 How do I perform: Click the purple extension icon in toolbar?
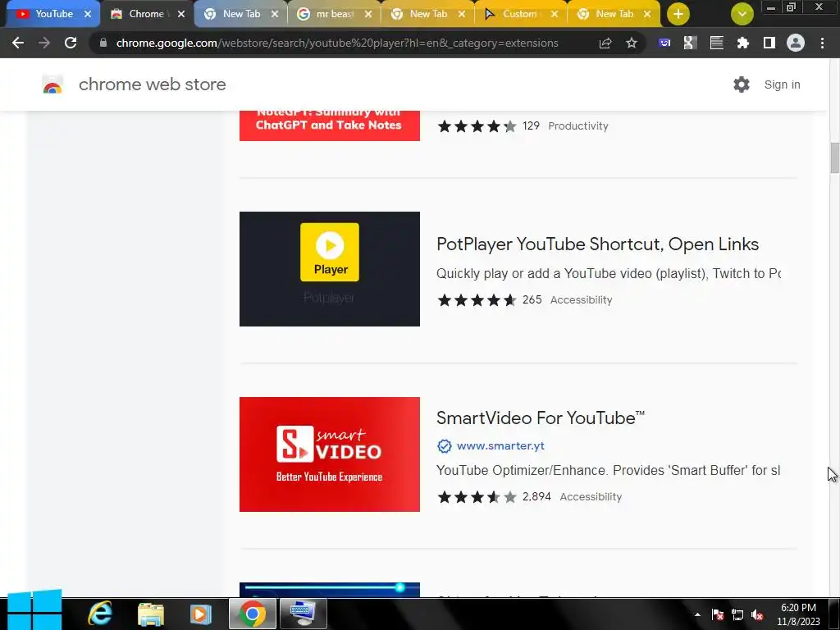[664, 43]
